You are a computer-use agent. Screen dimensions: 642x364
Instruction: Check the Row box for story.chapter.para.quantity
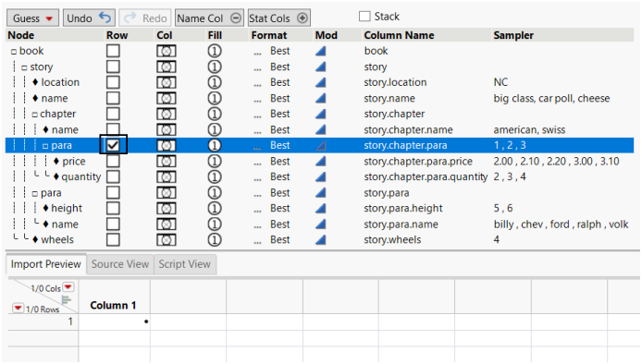[113, 176]
